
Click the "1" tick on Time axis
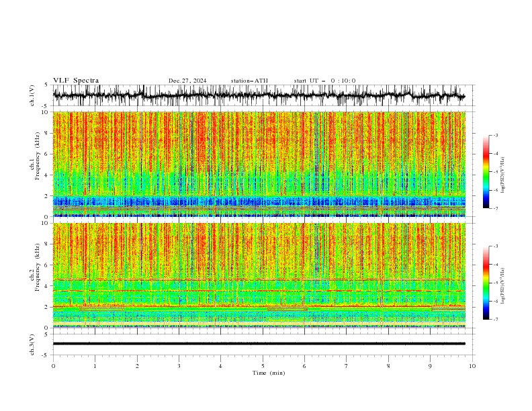(x=95, y=366)
